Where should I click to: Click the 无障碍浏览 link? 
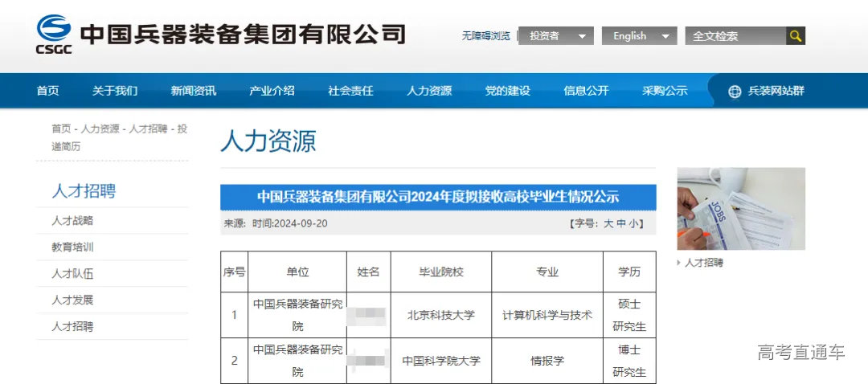point(485,36)
